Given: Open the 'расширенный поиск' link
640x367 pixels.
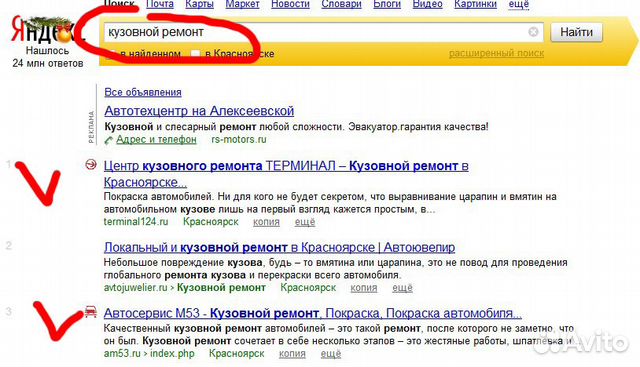Looking at the screenshot, I should 496,53.
